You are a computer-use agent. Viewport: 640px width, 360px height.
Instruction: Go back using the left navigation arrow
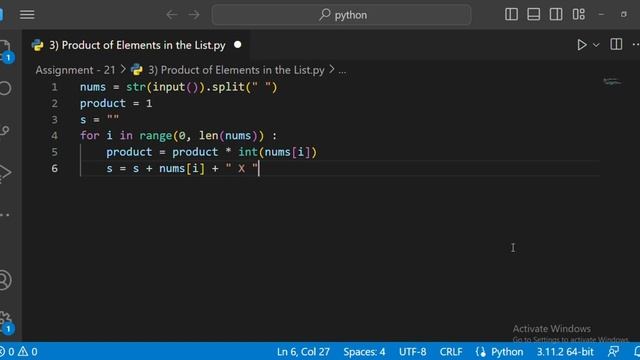[172, 15]
